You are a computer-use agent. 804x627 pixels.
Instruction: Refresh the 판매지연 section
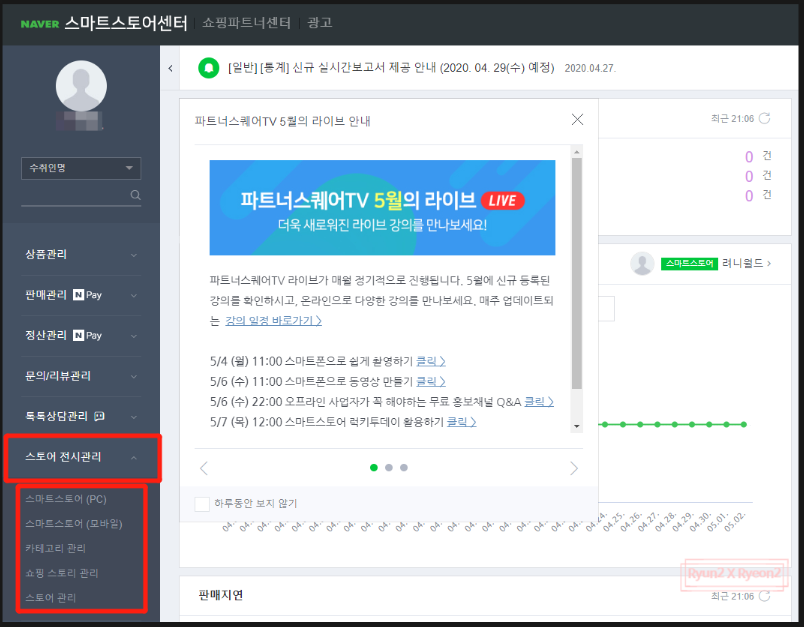pyautogui.click(x=765, y=596)
